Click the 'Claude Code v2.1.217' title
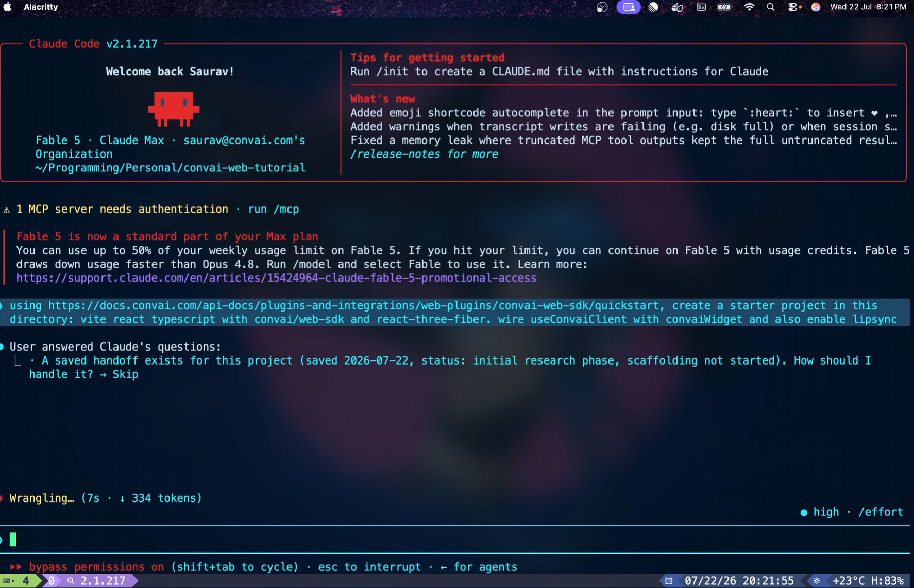Image resolution: width=914 pixels, height=588 pixels. (93, 44)
